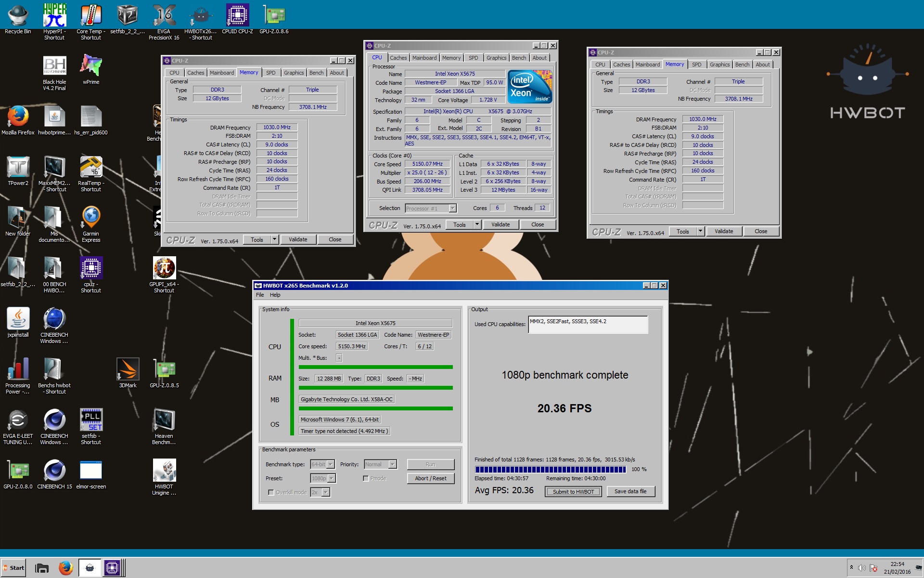Expand Tools dropdown arrow in left CPU-Z
The image size is (924, 578).
(274, 239)
